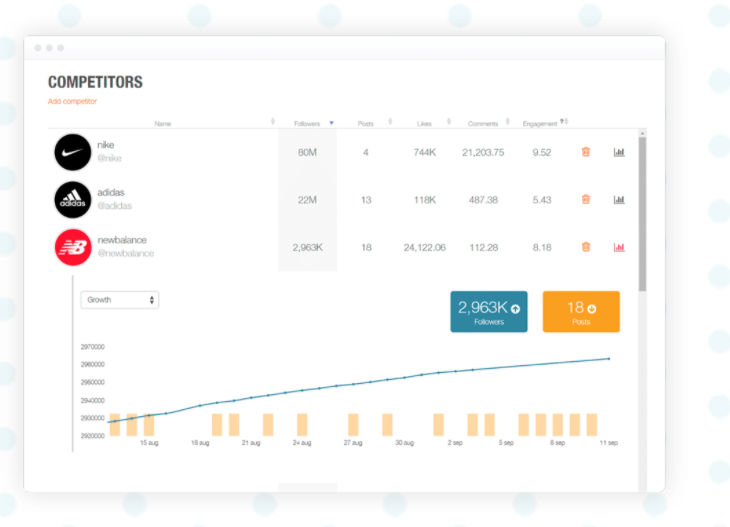The height and width of the screenshot is (527, 730).
Task: Open the Growth dropdown selector
Action: (x=120, y=300)
